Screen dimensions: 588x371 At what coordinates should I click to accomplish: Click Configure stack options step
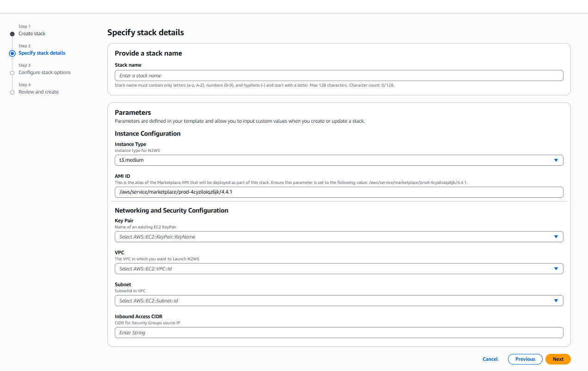coord(44,73)
